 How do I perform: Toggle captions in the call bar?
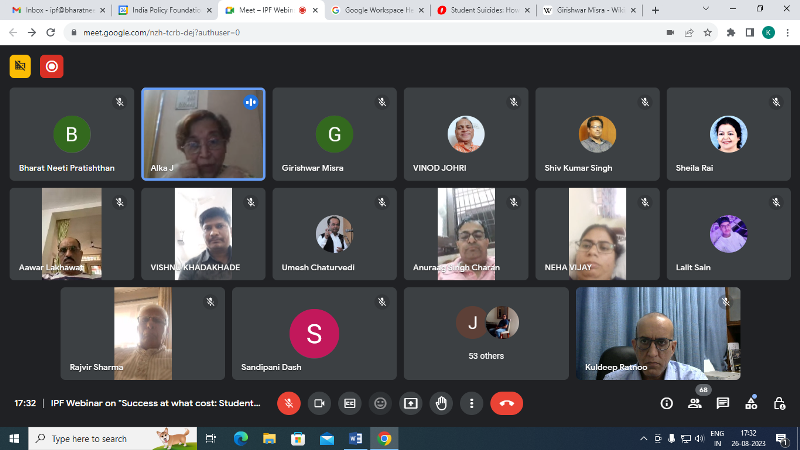coord(350,403)
